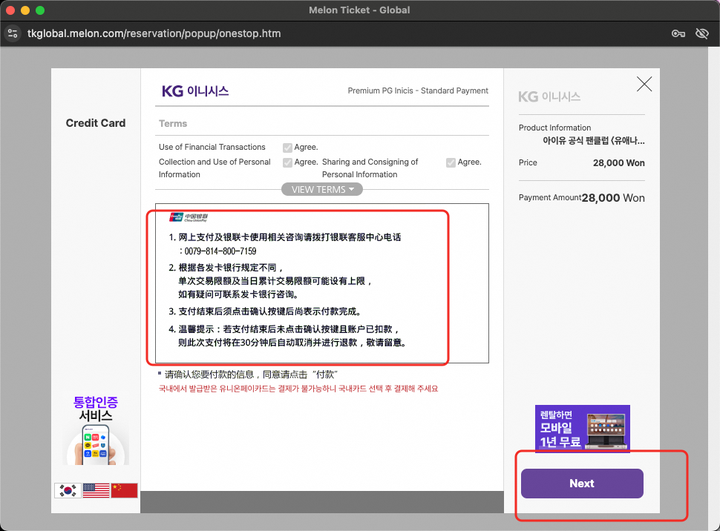Image resolution: width=720 pixels, height=531 pixels.
Task: Click the address bar URL tkglobal.melon.com
Action: click(x=154, y=34)
